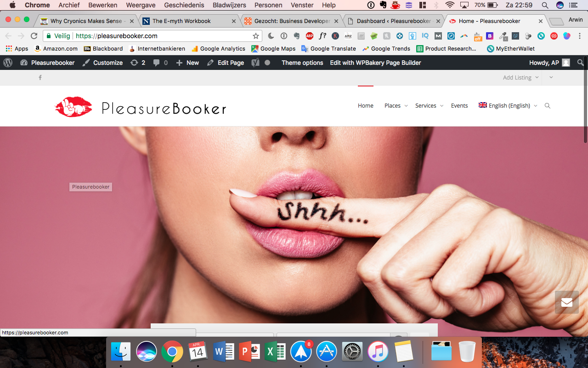Open the site search magnifier icon
Viewport: 588px width, 368px height.
547,106
